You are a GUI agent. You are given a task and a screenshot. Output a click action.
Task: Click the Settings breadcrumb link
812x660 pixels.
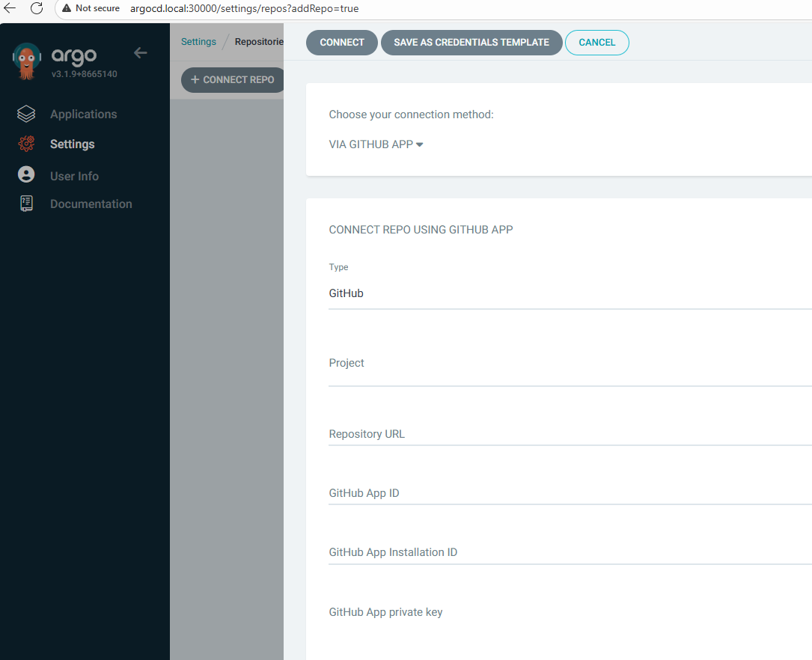[198, 41]
